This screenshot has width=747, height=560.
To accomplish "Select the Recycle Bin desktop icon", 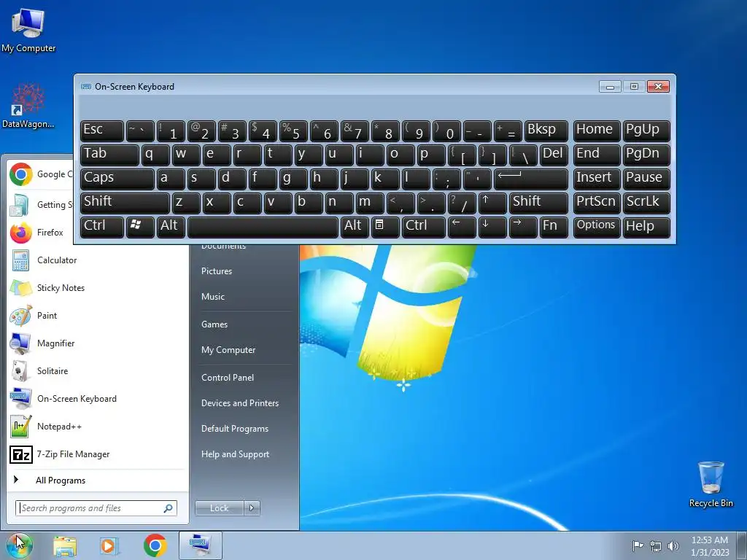I will (711, 484).
